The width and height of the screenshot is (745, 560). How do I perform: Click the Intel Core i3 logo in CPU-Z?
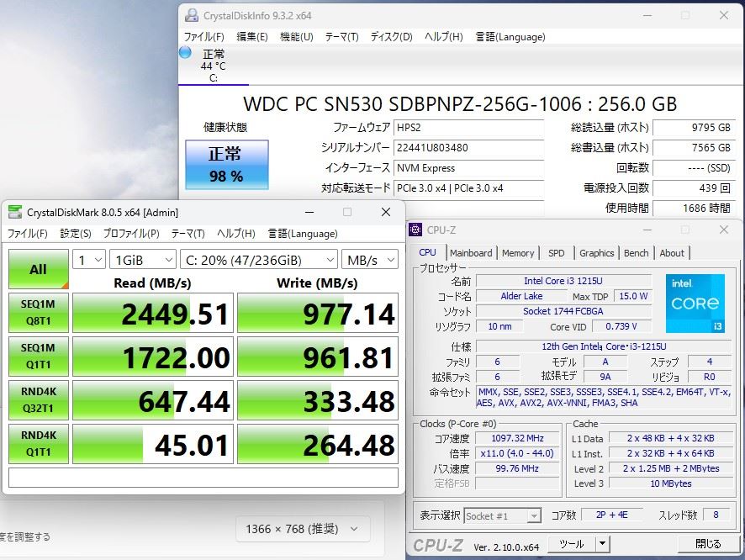pyautogui.click(x=695, y=303)
